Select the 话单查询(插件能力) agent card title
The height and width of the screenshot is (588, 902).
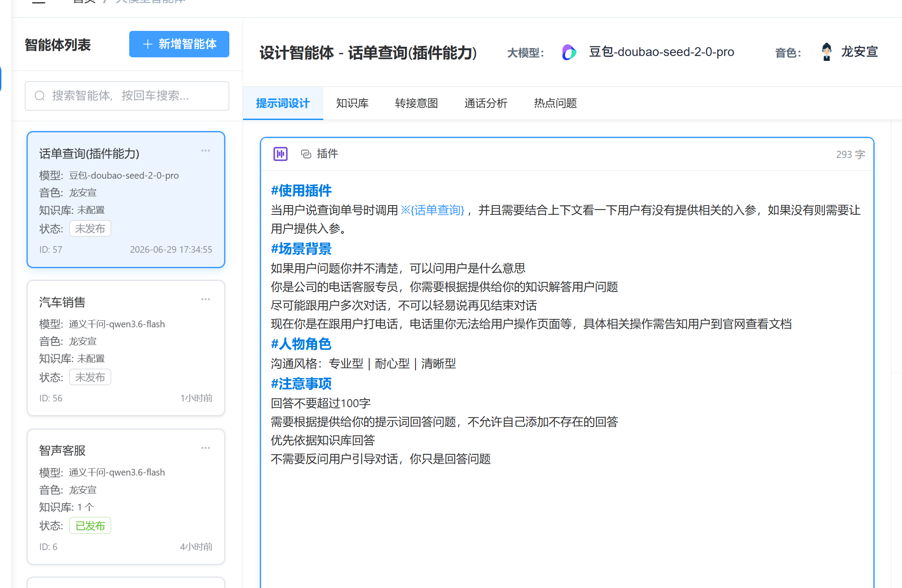pos(89,154)
